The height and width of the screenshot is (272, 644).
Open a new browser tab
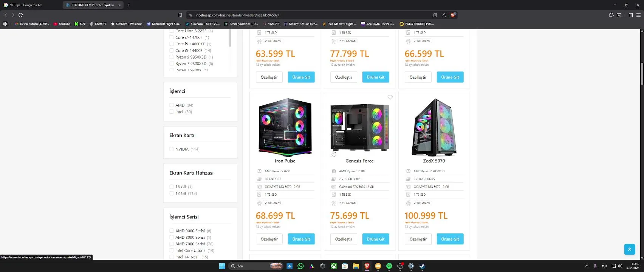(x=129, y=5)
